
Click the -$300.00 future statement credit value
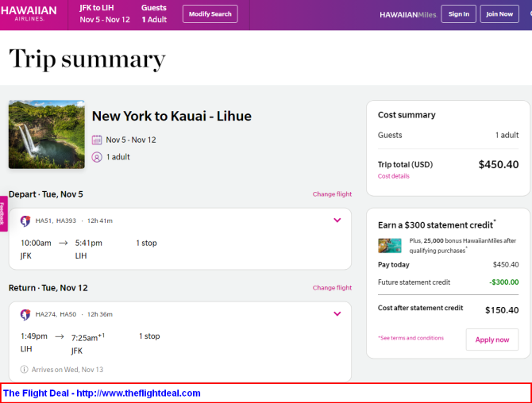coord(504,282)
